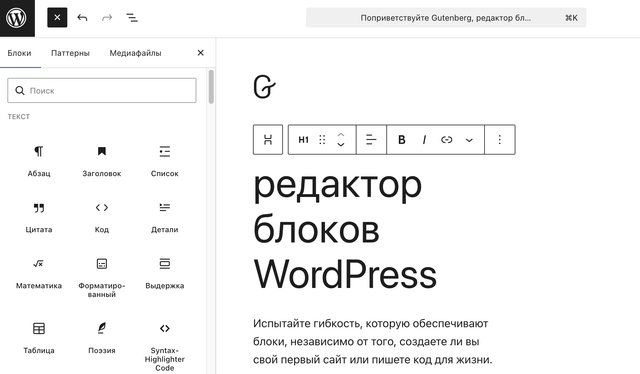640x374 pixels.
Task: Focus the Поиск block search field
Action: [x=102, y=90]
